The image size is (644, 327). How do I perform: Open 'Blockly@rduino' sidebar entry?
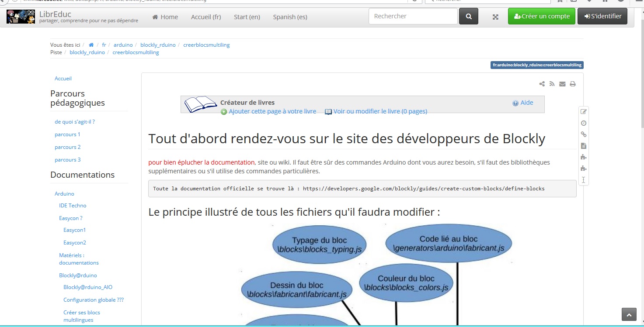[x=78, y=275]
